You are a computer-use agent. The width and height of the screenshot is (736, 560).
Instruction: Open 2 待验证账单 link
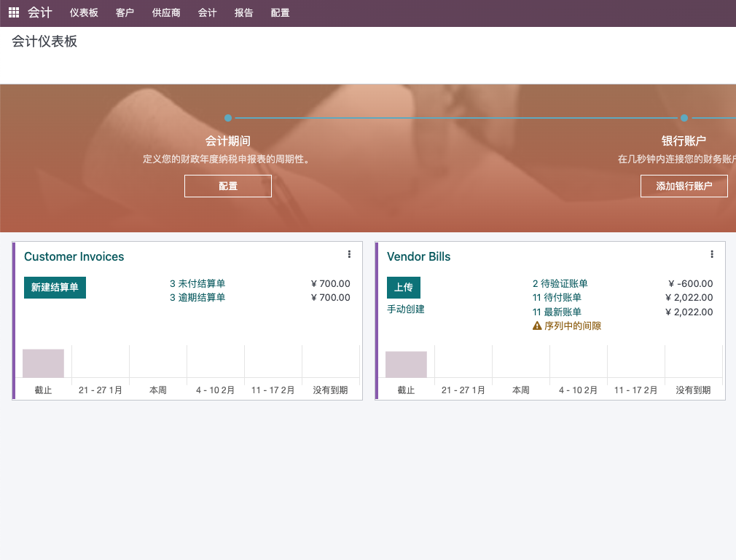560,284
